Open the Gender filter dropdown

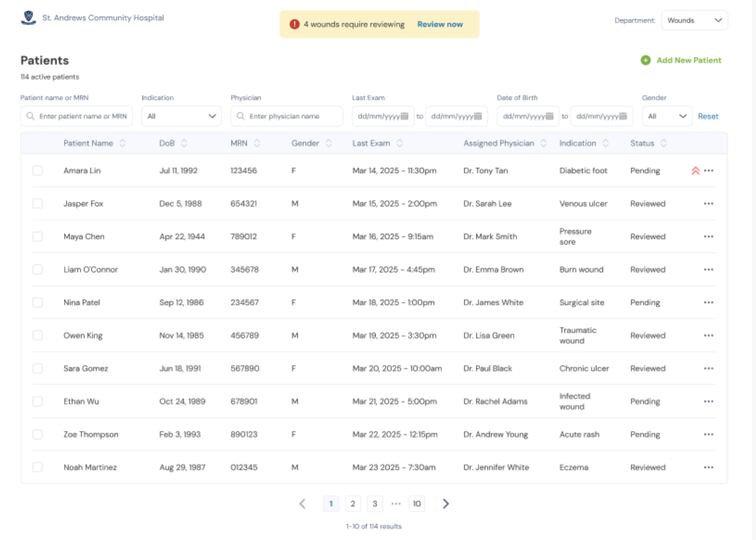click(667, 116)
